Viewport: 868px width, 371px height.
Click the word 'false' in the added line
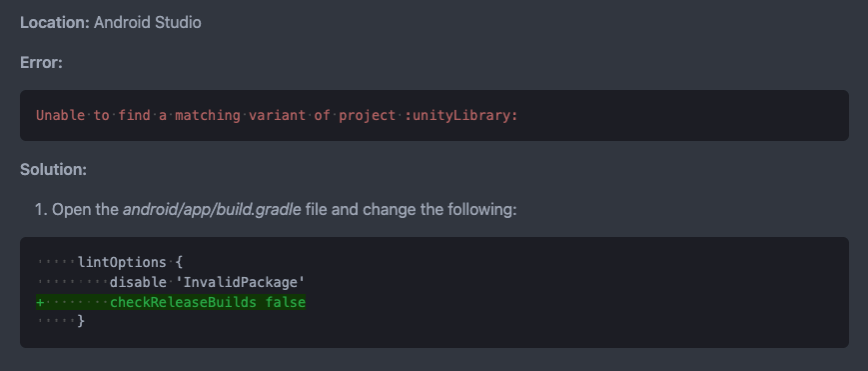pos(285,302)
